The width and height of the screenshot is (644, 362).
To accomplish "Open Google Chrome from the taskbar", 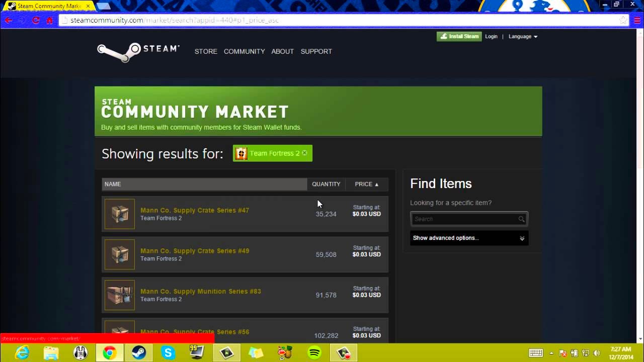I will point(109,353).
